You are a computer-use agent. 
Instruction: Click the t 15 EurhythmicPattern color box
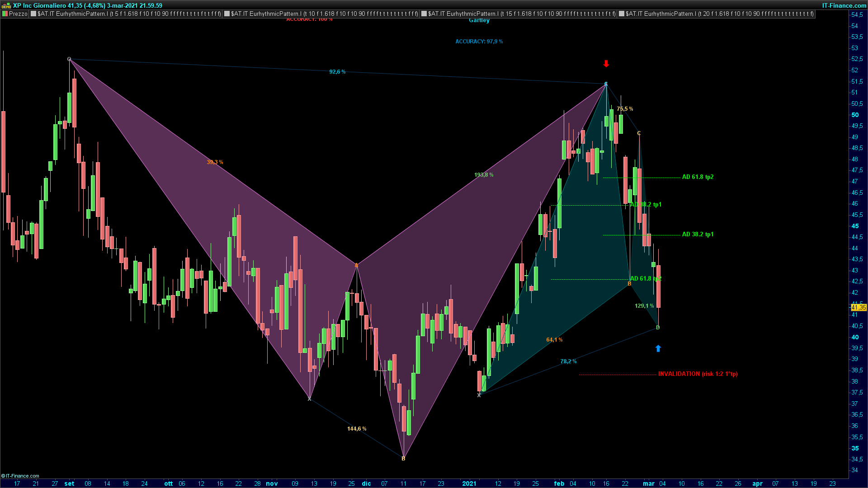[x=424, y=14]
